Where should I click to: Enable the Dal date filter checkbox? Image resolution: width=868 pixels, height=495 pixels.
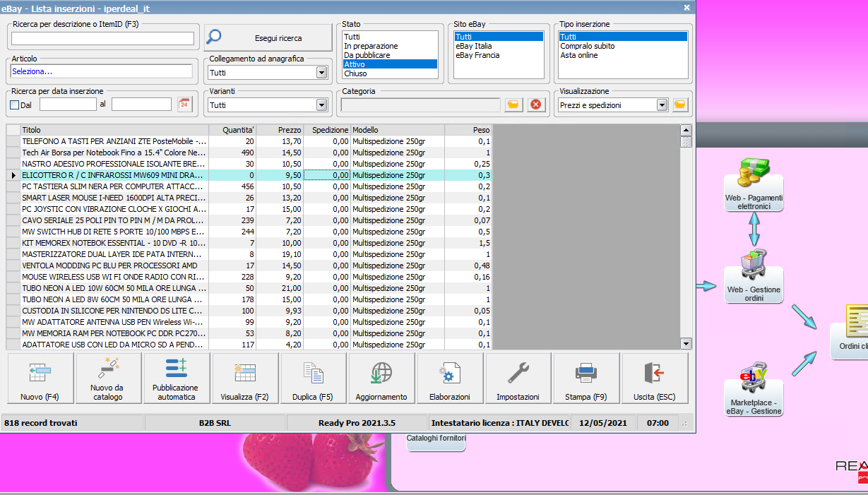click(15, 105)
